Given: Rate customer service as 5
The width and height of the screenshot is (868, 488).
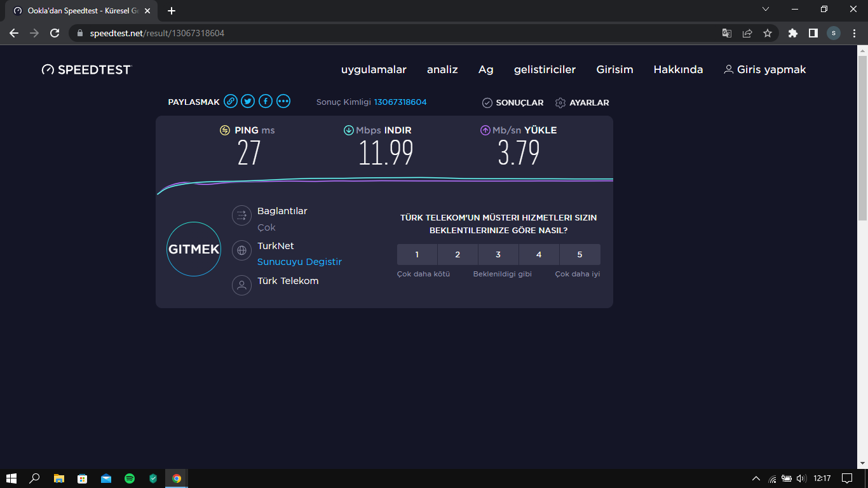Looking at the screenshot, I should (x=580, y=255).
